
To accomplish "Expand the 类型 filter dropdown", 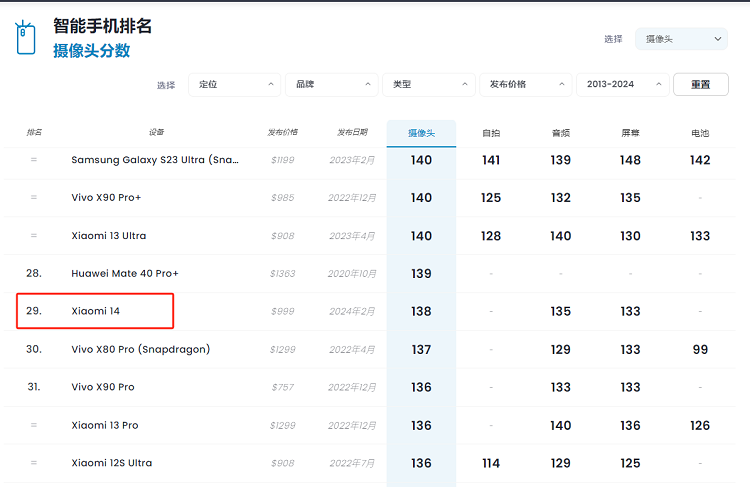I will pyautogui.click(x=429, y=85).
